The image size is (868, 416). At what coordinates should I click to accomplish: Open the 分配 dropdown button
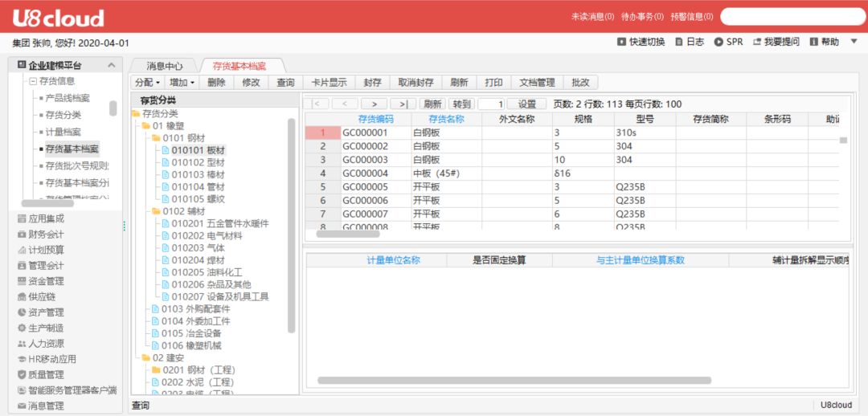pyautogui.click(x=147, y=83)
